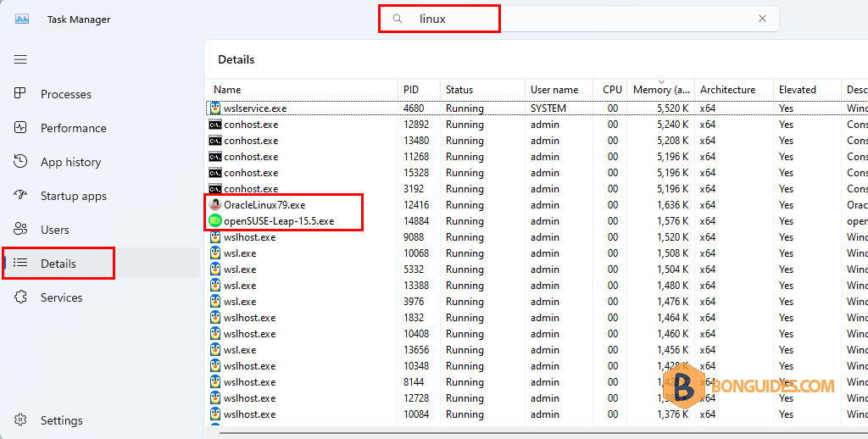
Task: Sort by the Name column header
Action: coord(303,90)
